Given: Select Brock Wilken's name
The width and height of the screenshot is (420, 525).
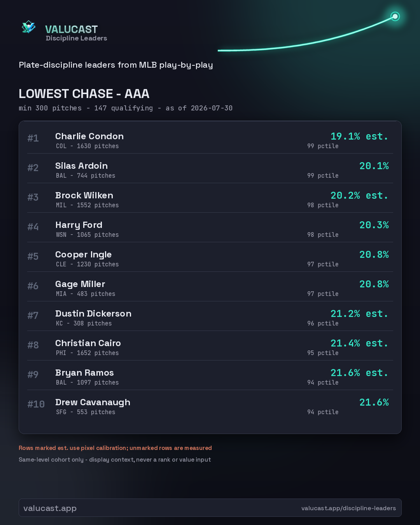Looking at the screenshot, I should (84, 195).
